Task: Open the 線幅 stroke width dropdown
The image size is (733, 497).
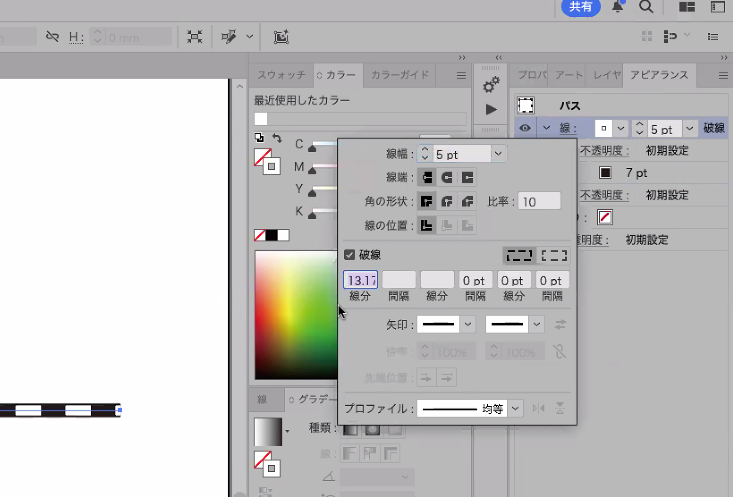Action: tap(499, 154)
